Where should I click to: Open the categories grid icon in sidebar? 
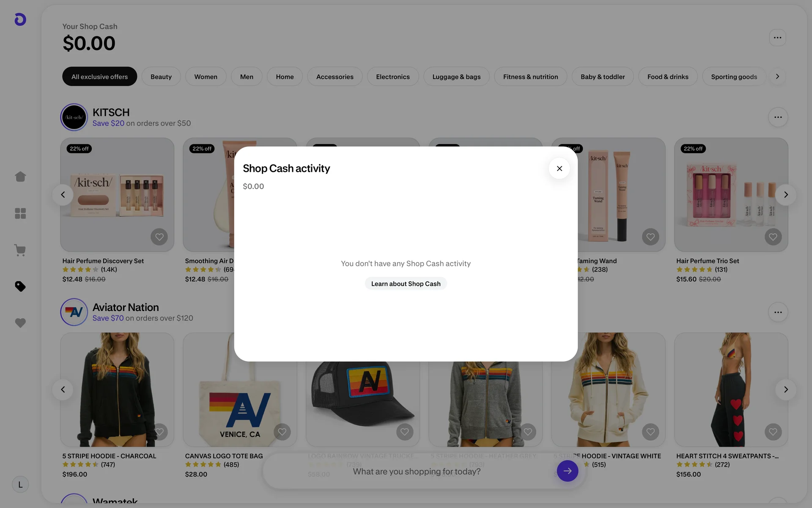point(20,213)
